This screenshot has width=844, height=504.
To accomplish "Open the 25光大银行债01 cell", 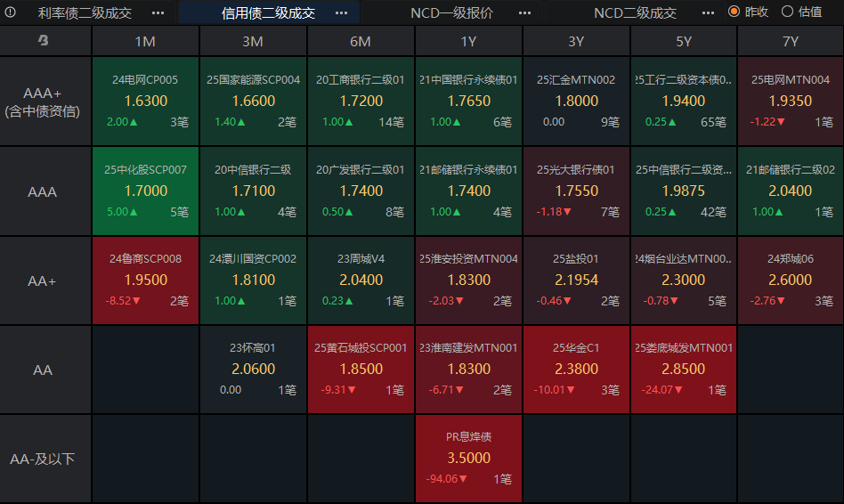I will tap(576, 191).
